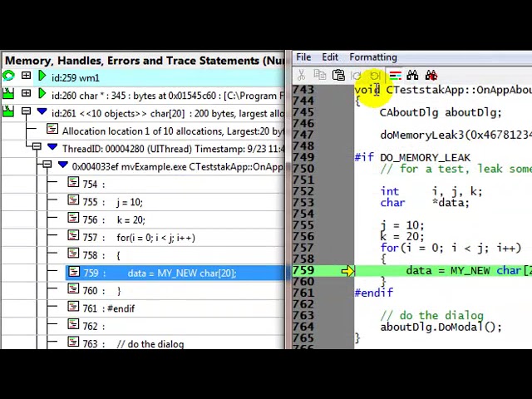
Task: Click the green play triangle on id:260 row
Action: (x=42, y=93)
